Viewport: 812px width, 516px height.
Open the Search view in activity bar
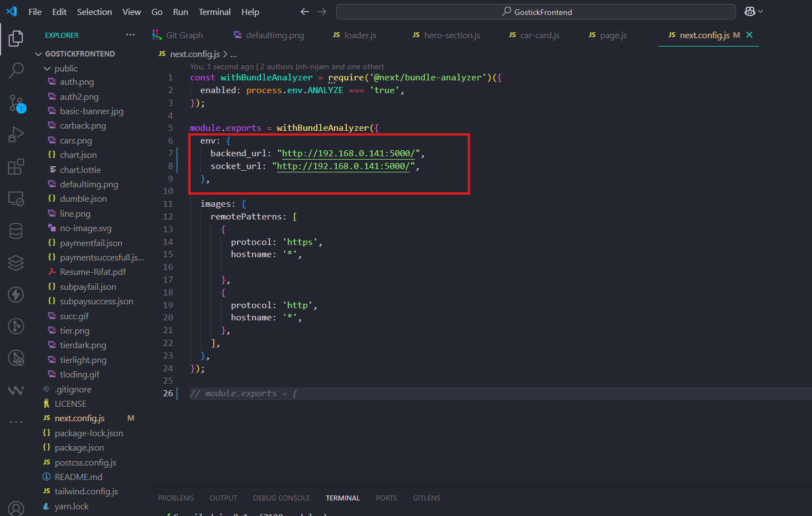click(16, 70)
